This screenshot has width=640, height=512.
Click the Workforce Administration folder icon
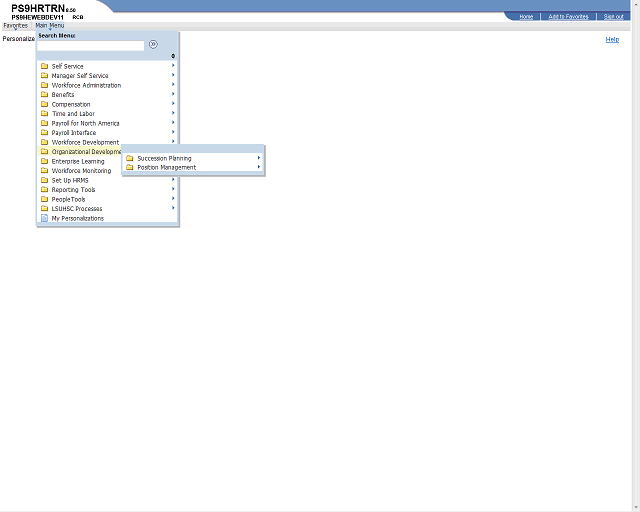44,85
